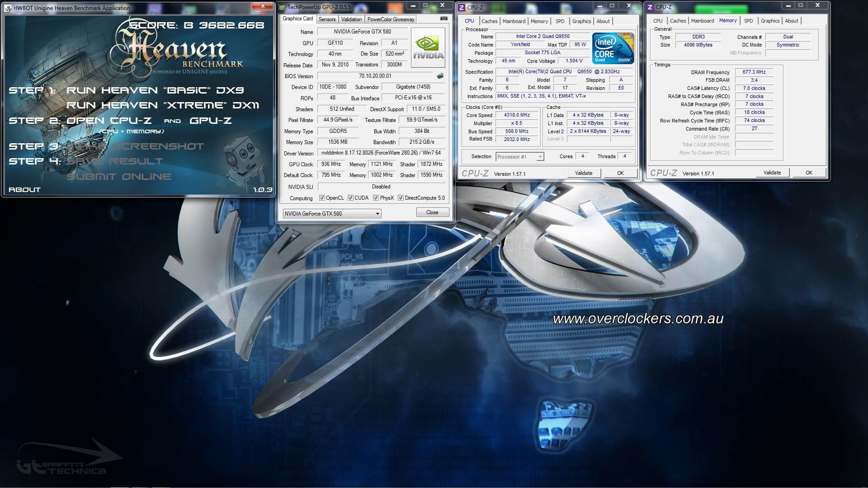Viewport: 868px width, 488px height.
Task: Click the NVIDIA SLI field showing Disabled
Action: [381, 187]
